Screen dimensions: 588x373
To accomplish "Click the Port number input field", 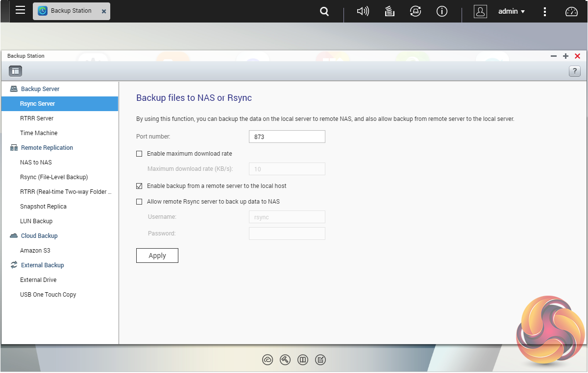I will 287,137.
